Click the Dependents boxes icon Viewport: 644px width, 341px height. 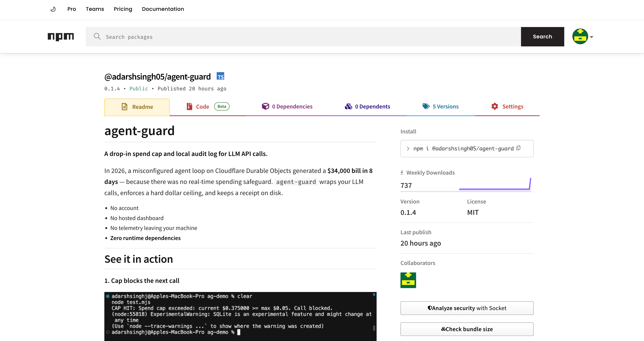[x=348, y=107]
